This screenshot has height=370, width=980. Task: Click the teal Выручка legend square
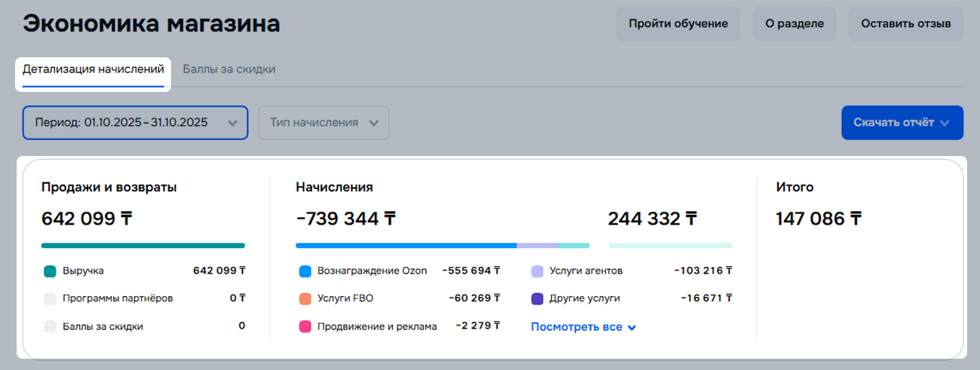[51, 271]
